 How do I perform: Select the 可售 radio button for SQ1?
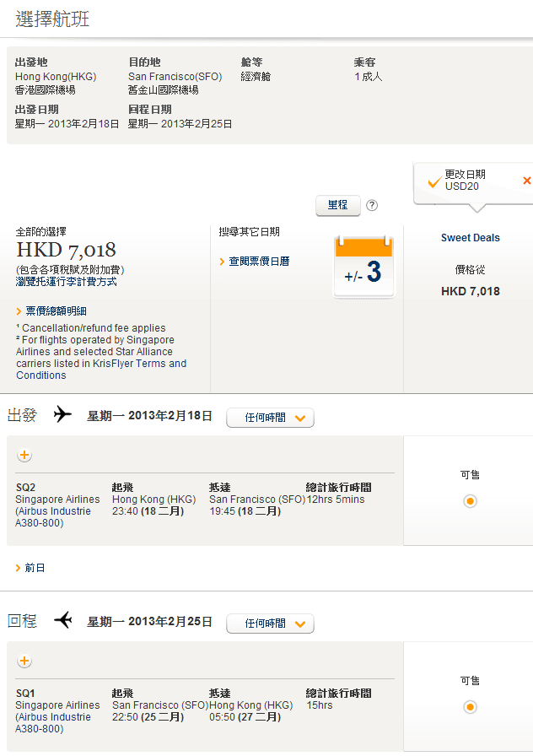click(470, 707)
